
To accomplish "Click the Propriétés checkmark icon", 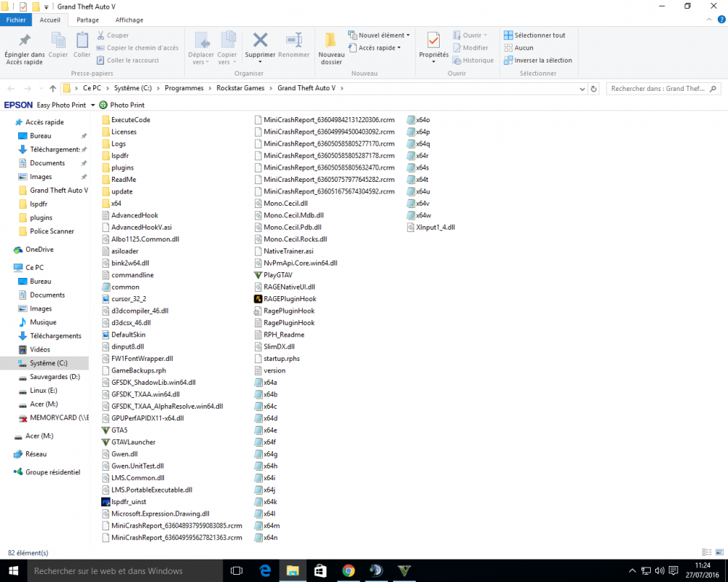I will coord(433,40).
